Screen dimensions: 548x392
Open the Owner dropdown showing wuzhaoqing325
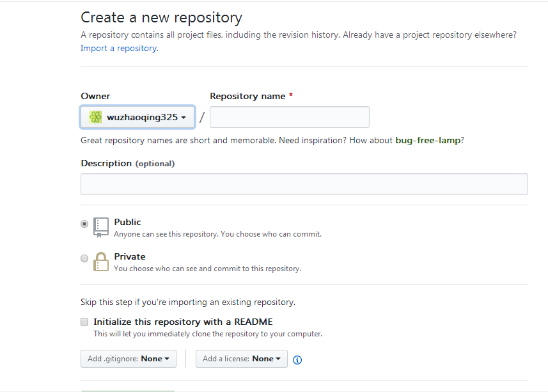[x=137, y=116]
